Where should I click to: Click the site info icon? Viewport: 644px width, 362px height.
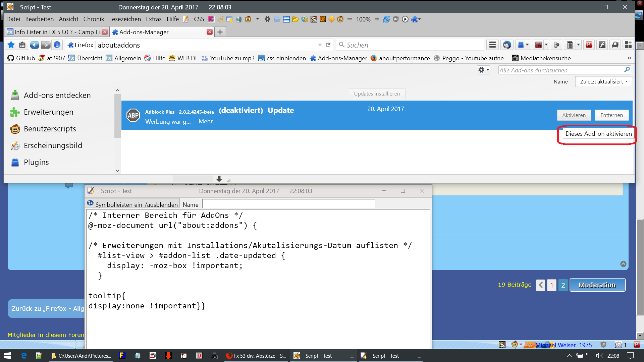click(x=57, y=45)
